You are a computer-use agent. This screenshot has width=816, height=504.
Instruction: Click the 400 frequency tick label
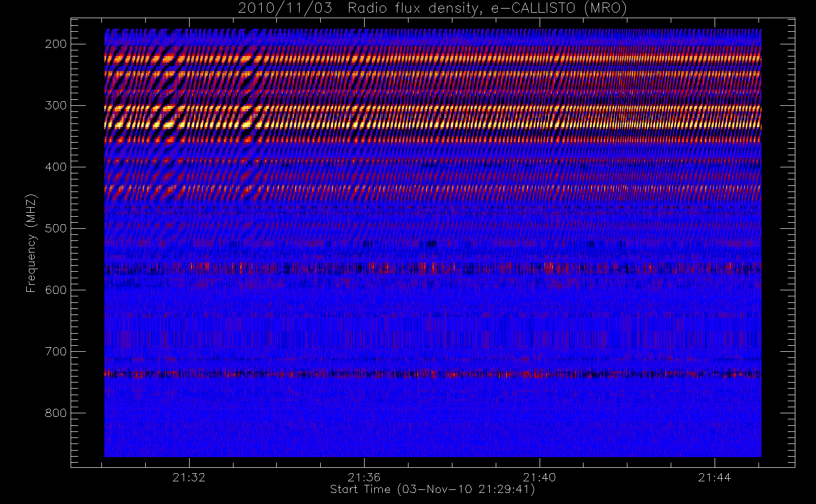tap(55, 167)
